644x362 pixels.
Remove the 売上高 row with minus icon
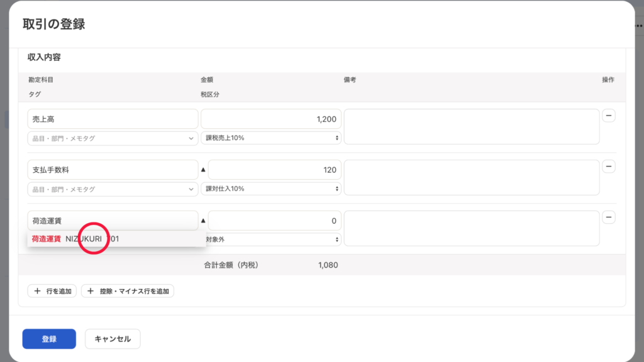click(x=609, y=116)
